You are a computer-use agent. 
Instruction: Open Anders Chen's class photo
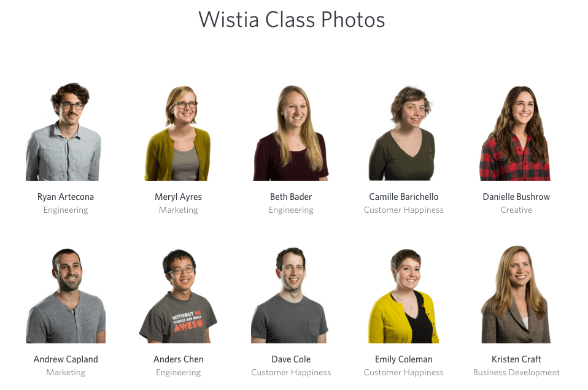(x=178, y=296)
